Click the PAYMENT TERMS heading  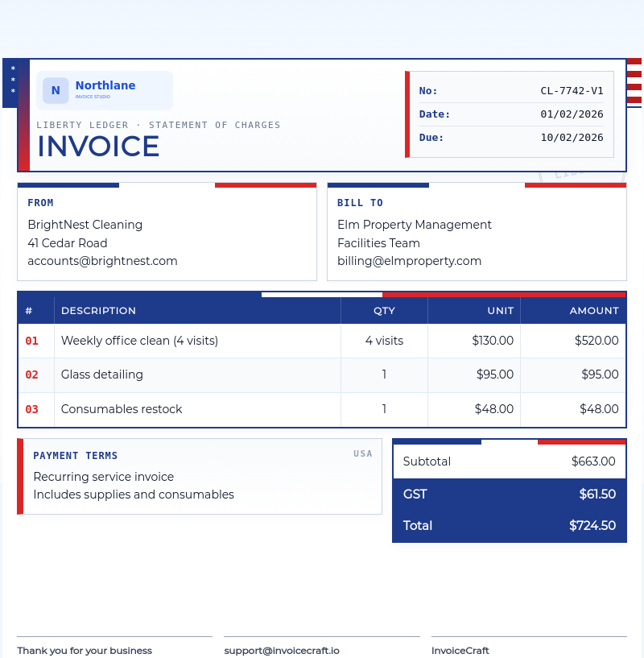[x=76, y=456]
